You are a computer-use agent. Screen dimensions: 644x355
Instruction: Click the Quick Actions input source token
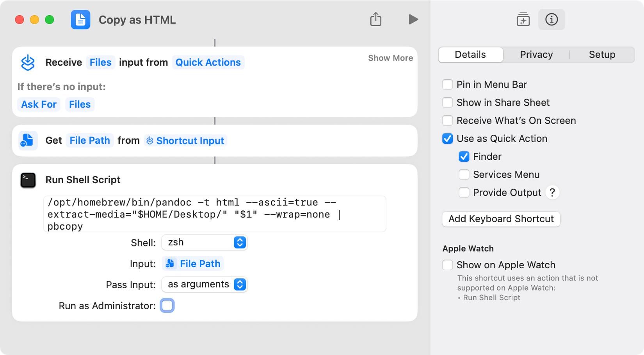coord(208,62)
